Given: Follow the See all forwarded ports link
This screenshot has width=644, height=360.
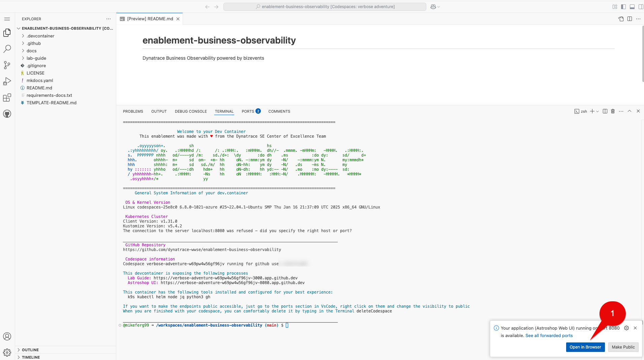Looking at the screenshot, I should pyautogui.click(x=549, y=336).
